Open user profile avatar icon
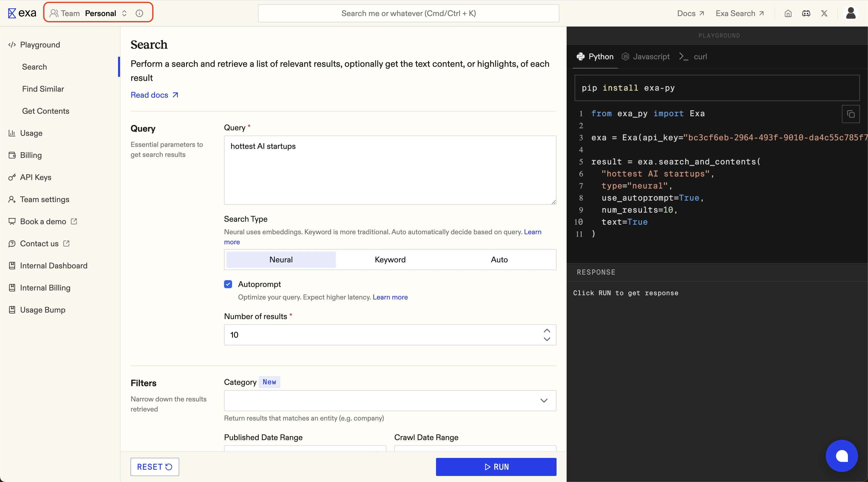This screenshot has width=868, height=482. click(851, 14)
